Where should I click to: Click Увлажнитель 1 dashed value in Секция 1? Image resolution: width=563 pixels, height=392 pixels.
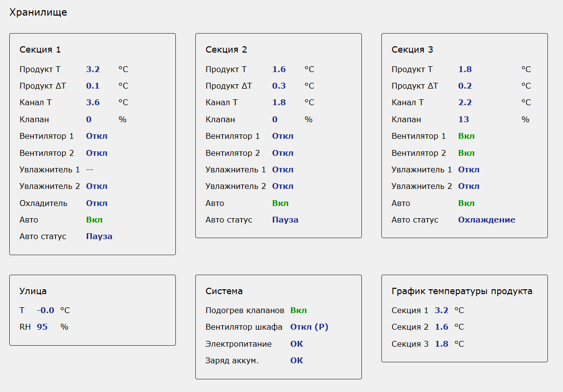pyautogui.click(x=90, y=169)
